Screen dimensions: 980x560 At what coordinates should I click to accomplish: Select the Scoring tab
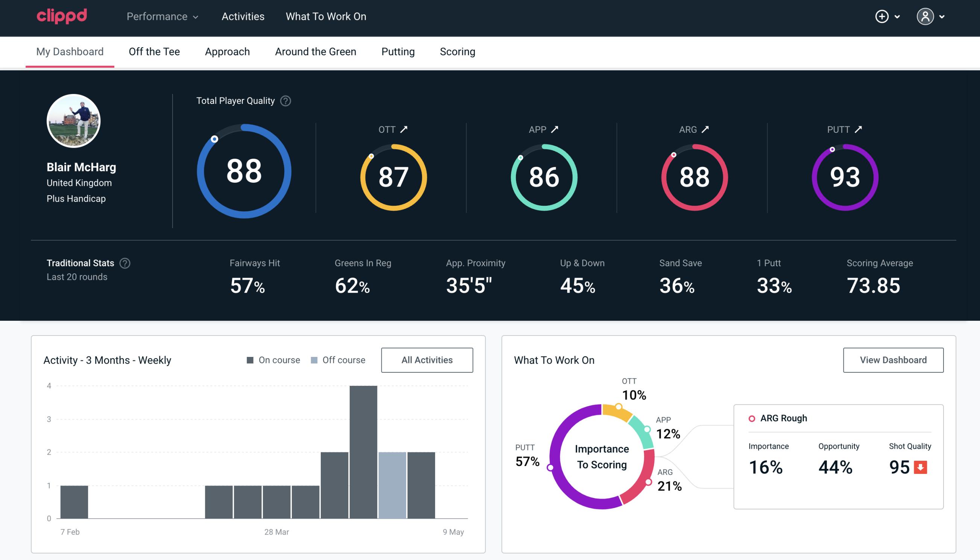(458, 51)
